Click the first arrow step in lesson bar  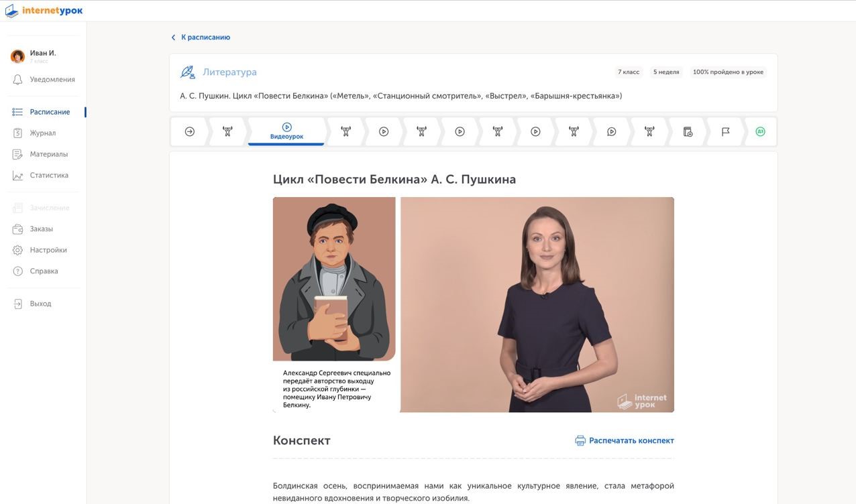190,132
